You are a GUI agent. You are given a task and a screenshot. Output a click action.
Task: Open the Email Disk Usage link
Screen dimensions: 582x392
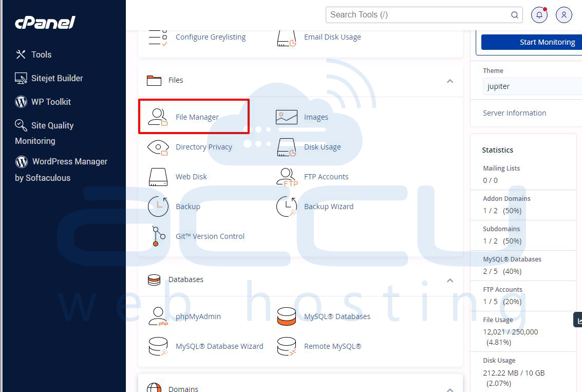point(332,37)
